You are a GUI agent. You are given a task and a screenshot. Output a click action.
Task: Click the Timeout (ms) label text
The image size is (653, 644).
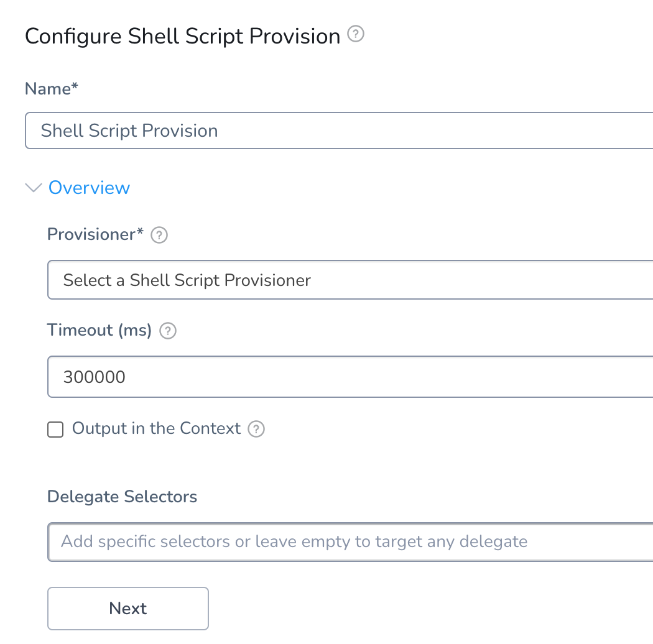(99, 330)
